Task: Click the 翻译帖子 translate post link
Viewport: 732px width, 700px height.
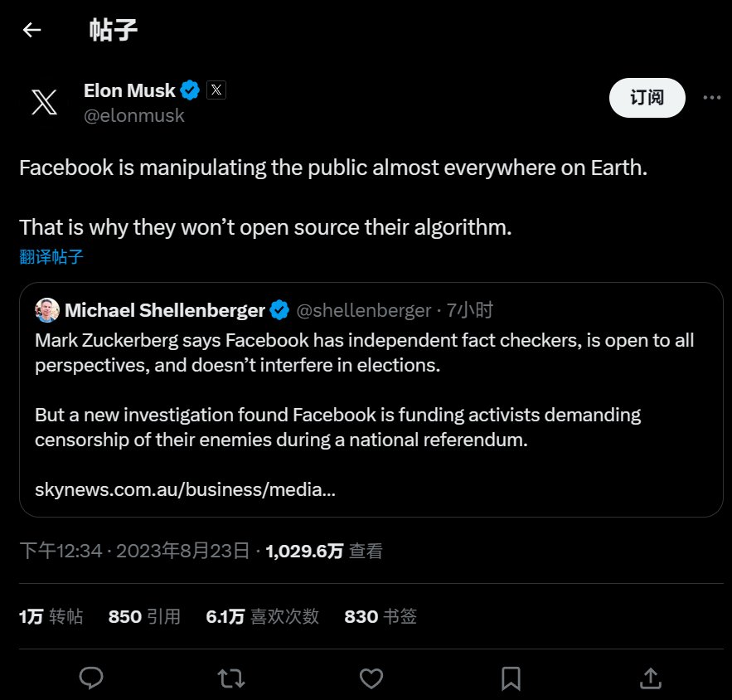Action: 51,256
